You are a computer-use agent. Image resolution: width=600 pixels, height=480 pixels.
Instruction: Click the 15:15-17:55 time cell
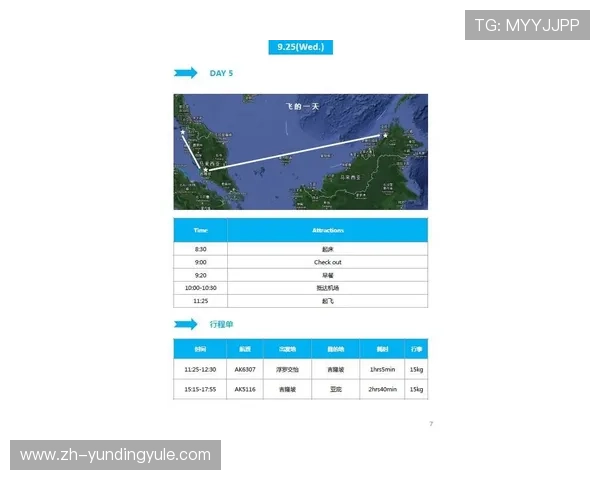coord(200,389)
